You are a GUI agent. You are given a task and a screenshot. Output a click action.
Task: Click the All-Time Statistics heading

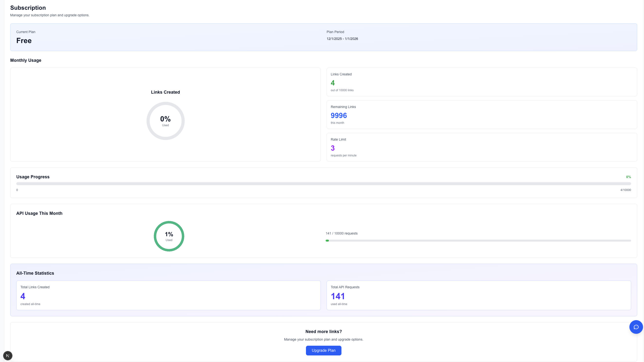[x=35, y=273]
